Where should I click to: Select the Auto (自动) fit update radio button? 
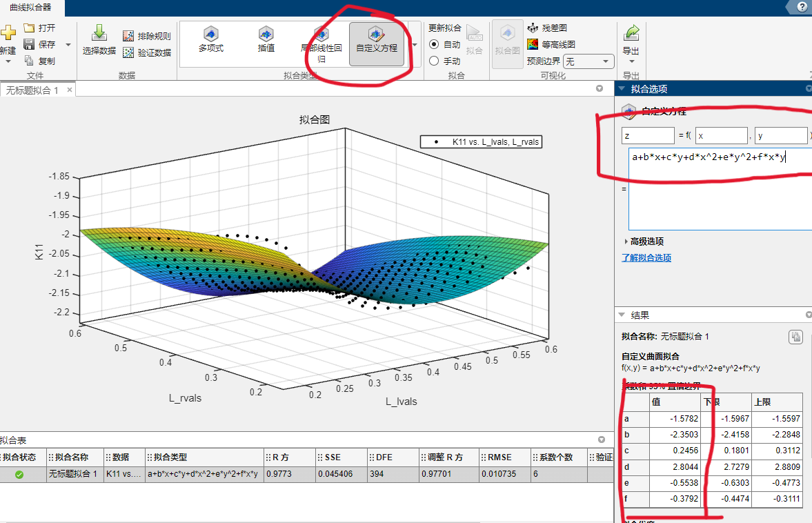pos(434,44)
